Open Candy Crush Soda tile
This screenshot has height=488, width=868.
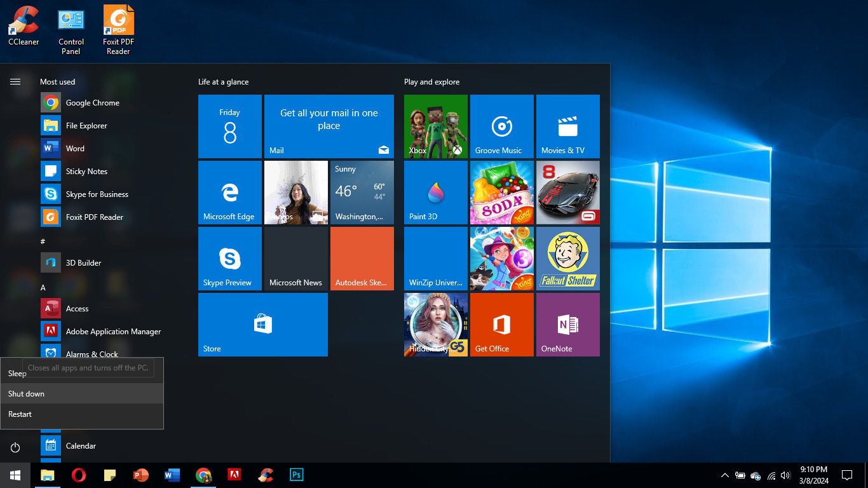pos(502,193)
